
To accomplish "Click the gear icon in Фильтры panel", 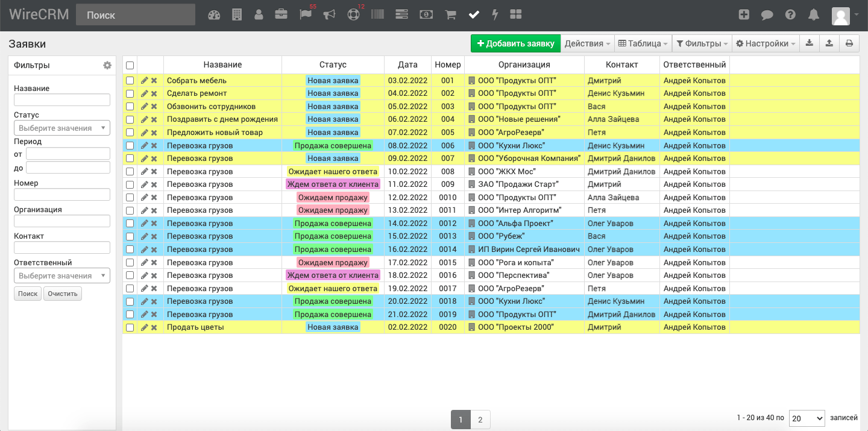I will pos(107,65).
